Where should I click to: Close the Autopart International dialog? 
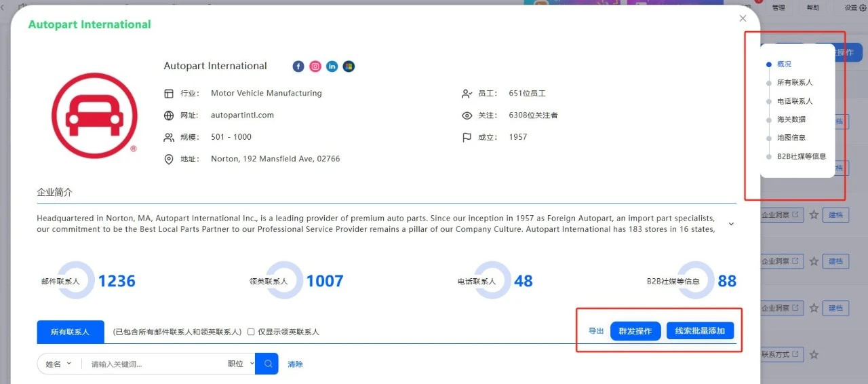[743, 19]
